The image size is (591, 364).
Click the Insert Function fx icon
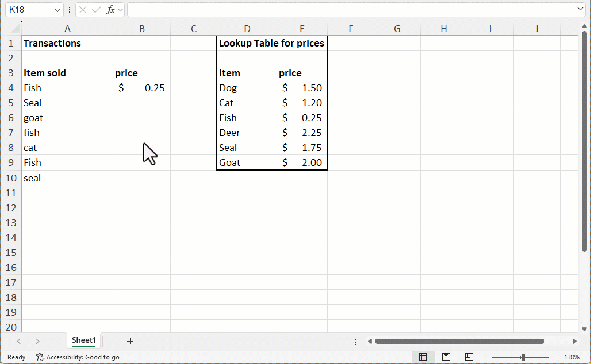pyautogui.click(x=110, y=10)
